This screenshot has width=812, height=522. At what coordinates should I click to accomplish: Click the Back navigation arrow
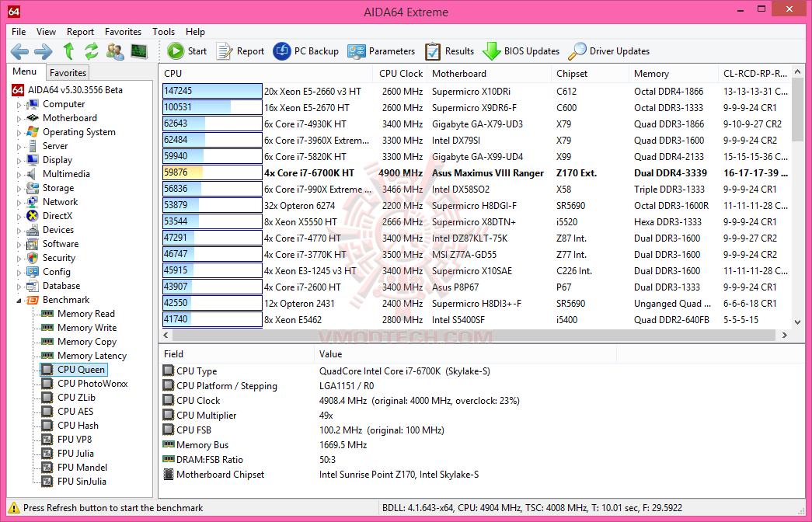19,51
